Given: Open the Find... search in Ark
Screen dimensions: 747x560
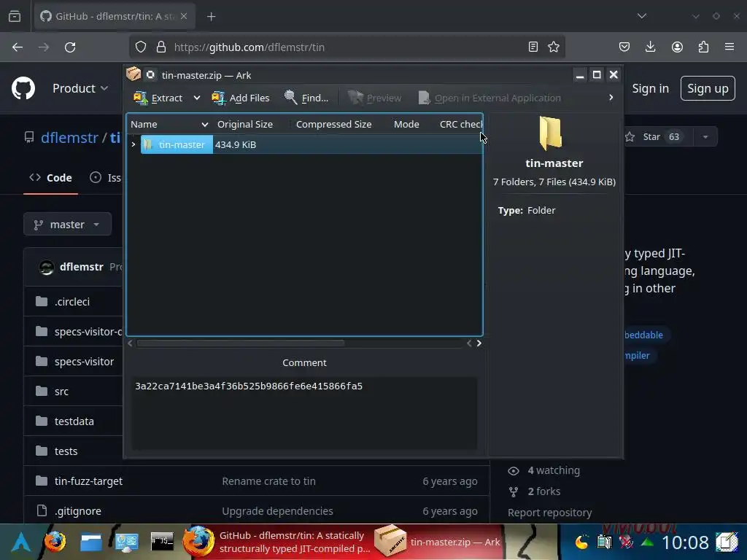Looking at the screenshot, I should [x=306, y=98].
